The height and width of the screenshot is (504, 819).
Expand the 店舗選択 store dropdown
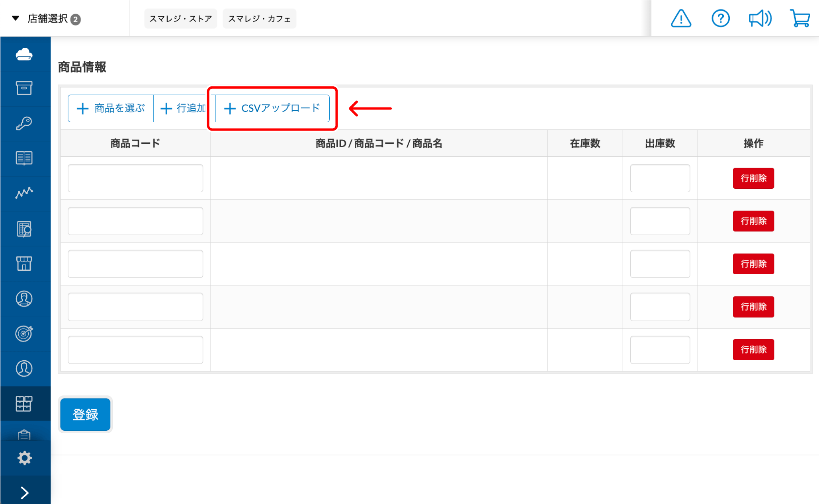[47, 19]
